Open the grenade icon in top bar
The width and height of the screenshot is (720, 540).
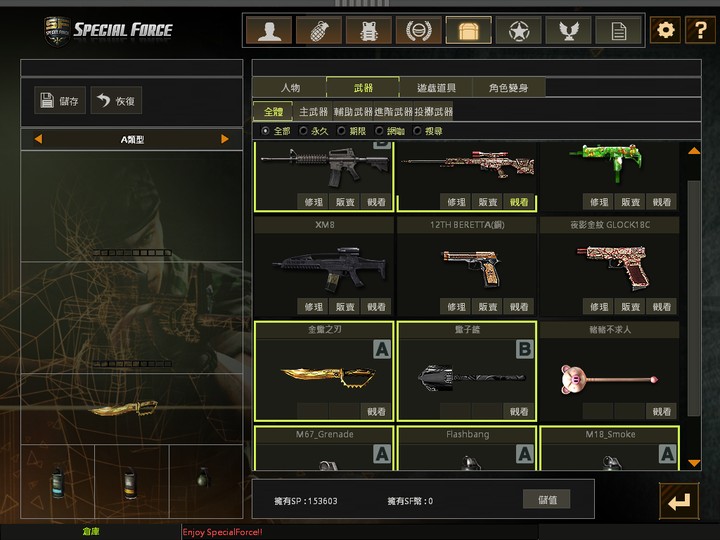(x=319, y=30)
